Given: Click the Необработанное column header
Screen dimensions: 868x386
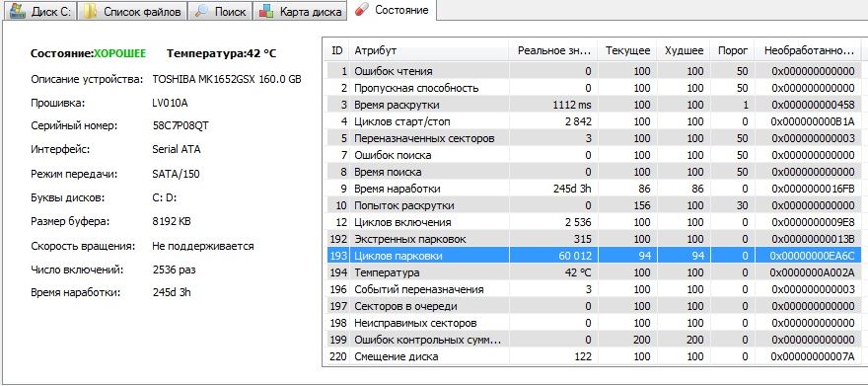Looking at the screenshot, I should 808,50.
